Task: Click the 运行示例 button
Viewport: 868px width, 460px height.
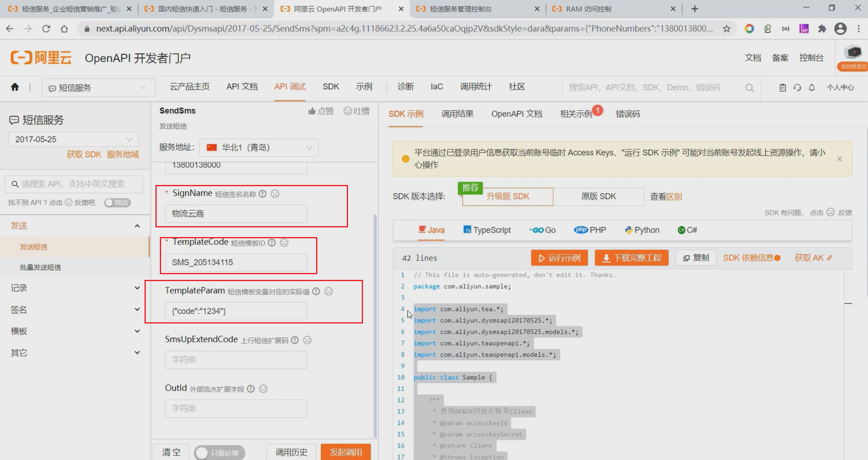Action: 559,258
